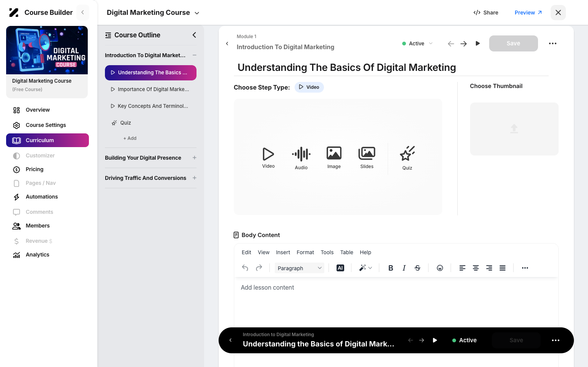
Task: Open the Active status dropdown at top
Action: click(417, 43)
